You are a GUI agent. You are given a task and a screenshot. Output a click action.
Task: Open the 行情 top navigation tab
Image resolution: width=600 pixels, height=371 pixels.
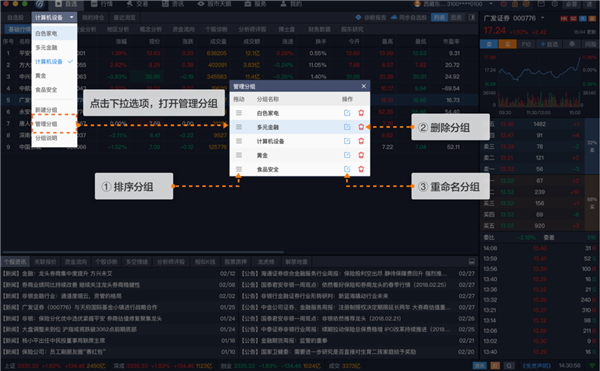pos(102,4)
